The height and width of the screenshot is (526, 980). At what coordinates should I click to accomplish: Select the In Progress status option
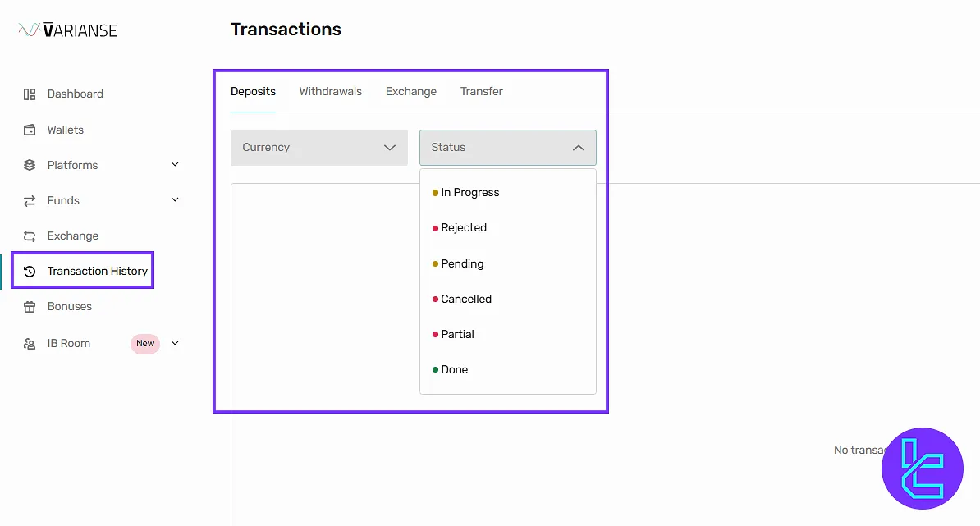[469, 193]
